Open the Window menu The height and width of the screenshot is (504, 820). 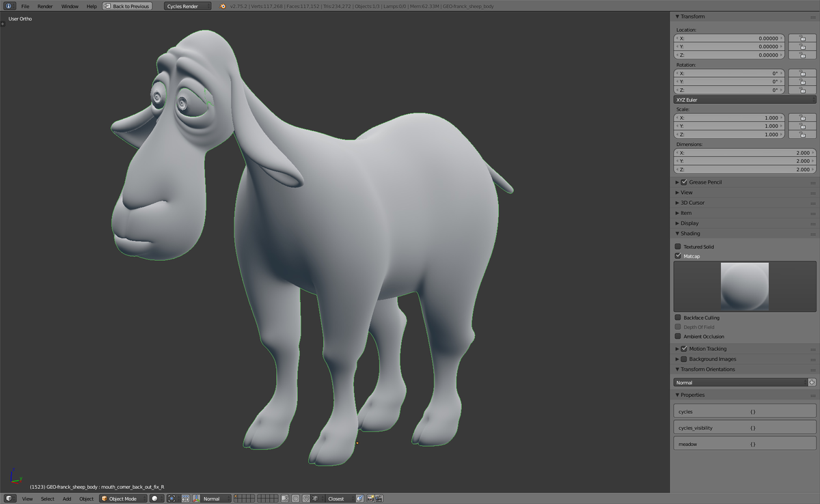(70, 6)
